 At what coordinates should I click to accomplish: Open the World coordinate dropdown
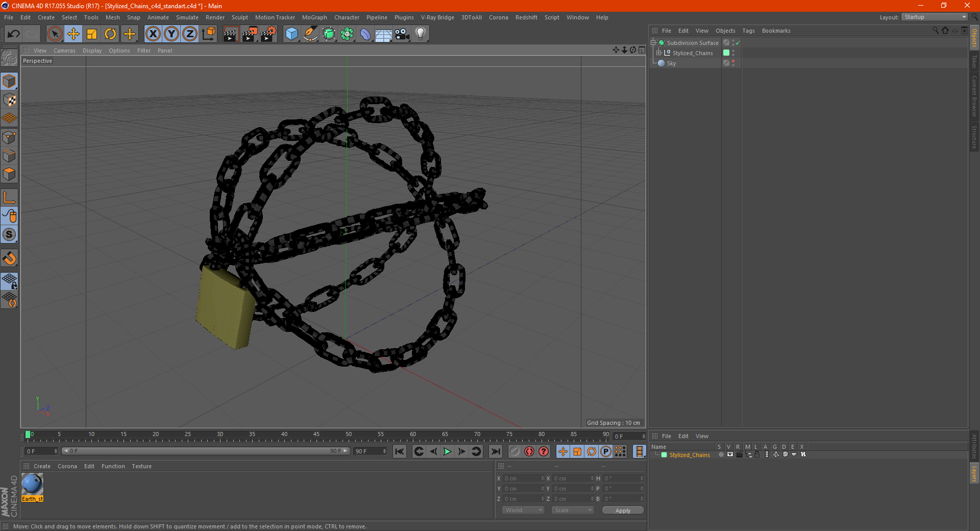coord(523,510)
